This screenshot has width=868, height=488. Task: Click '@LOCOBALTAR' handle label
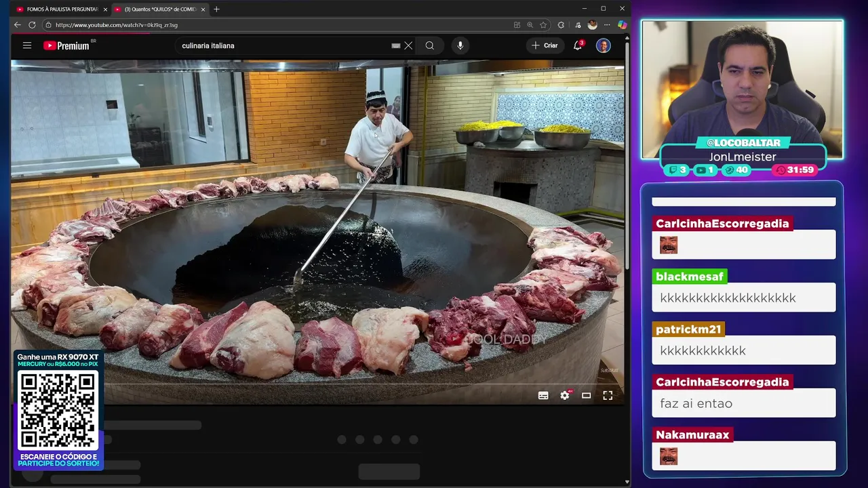click(x=743, y=143)
